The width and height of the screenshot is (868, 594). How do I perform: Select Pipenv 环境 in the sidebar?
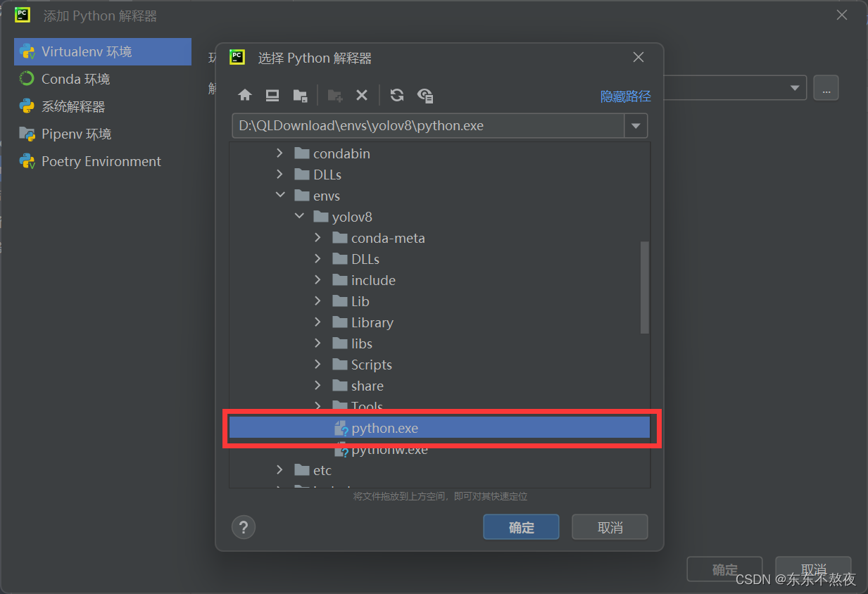103,134
